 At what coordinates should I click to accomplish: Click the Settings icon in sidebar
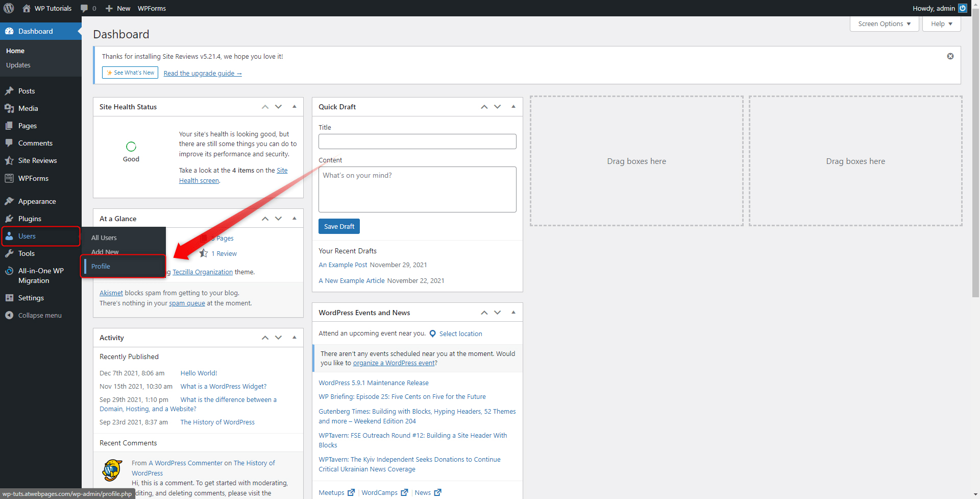pos(9,298)
